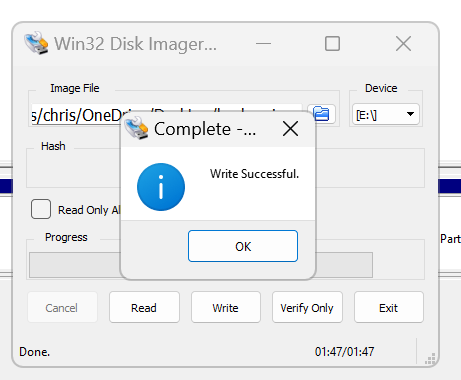Minimize the Win32 Disk Imager window
This screenshot has width=461, height=380.
coord(263,43)
